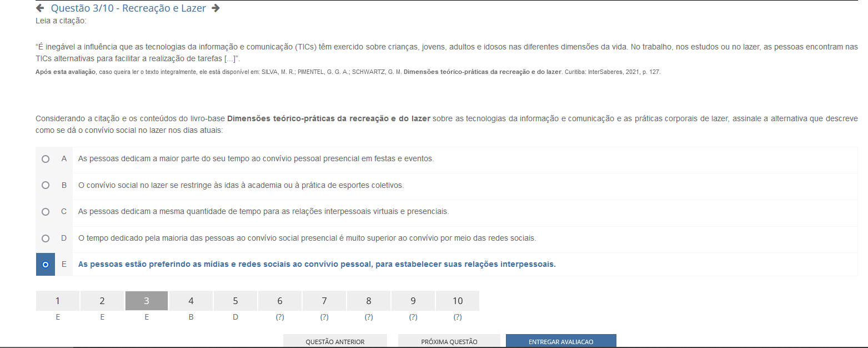Viewport: 868px width, 348px height.
Task: Select radio button for alternative A
Action: (46, 159)
